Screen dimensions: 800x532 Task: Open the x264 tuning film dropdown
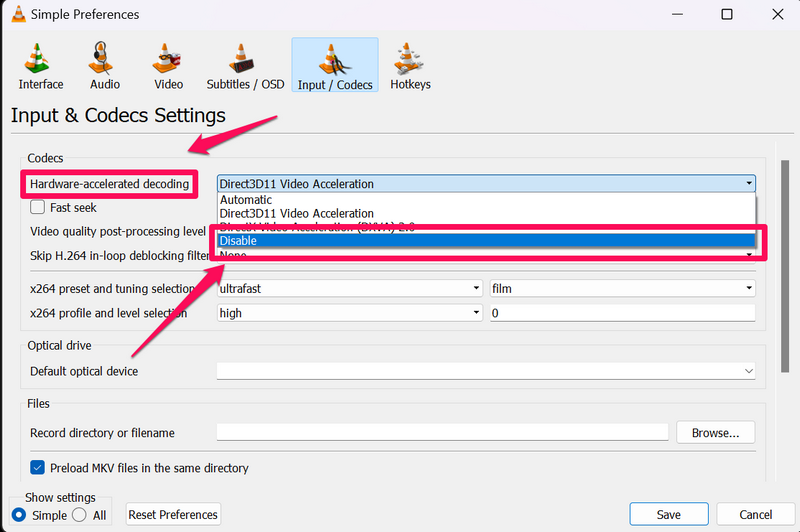621,288
